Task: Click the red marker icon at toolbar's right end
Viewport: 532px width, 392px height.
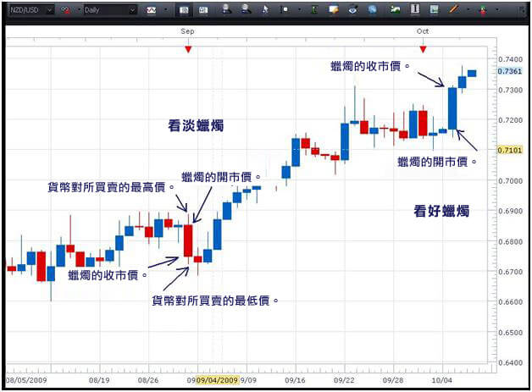Action: (483, 10)
